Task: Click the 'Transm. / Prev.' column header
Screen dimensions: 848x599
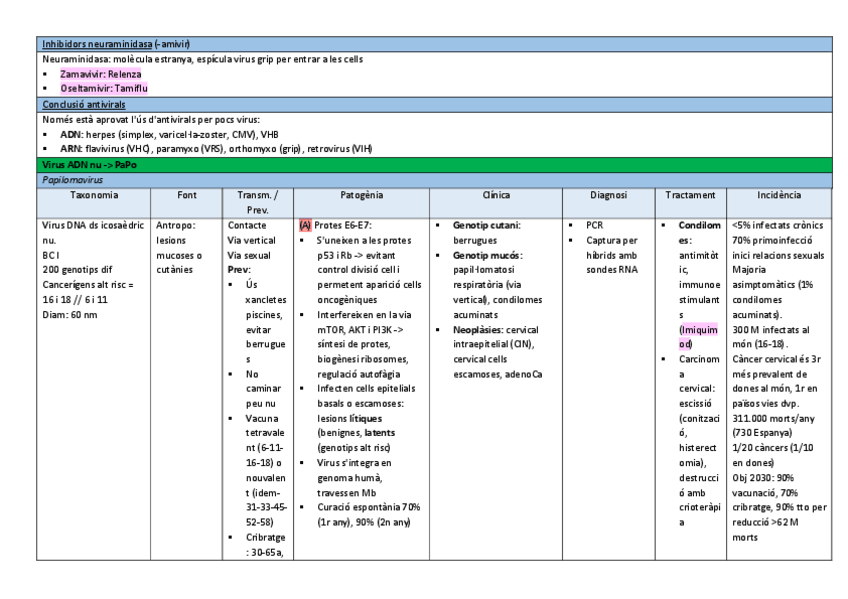Action: coord(257,201)
